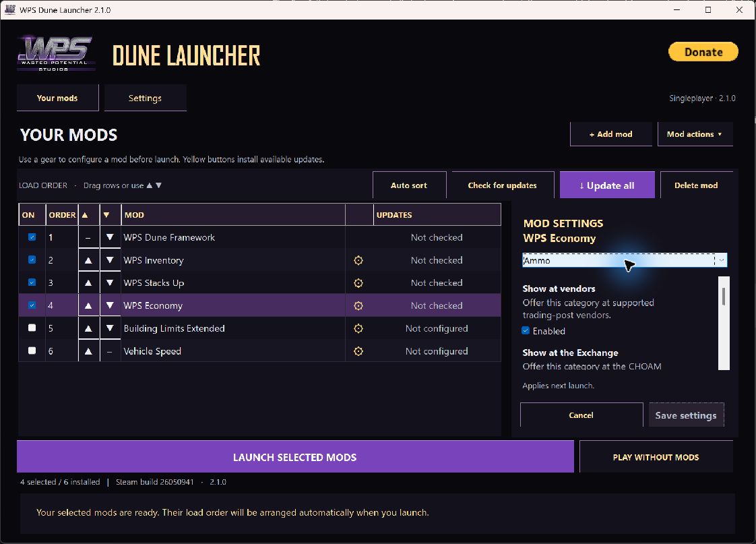Move WPS Economy up in load order
The height and width of the screenshot is (544, 756).
coord(88,306)
